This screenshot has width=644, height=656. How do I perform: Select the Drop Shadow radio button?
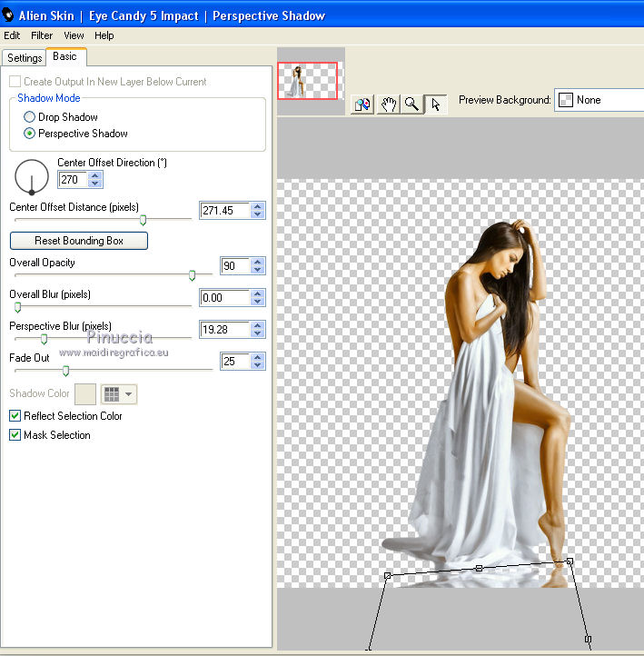(x=29, y=116)
